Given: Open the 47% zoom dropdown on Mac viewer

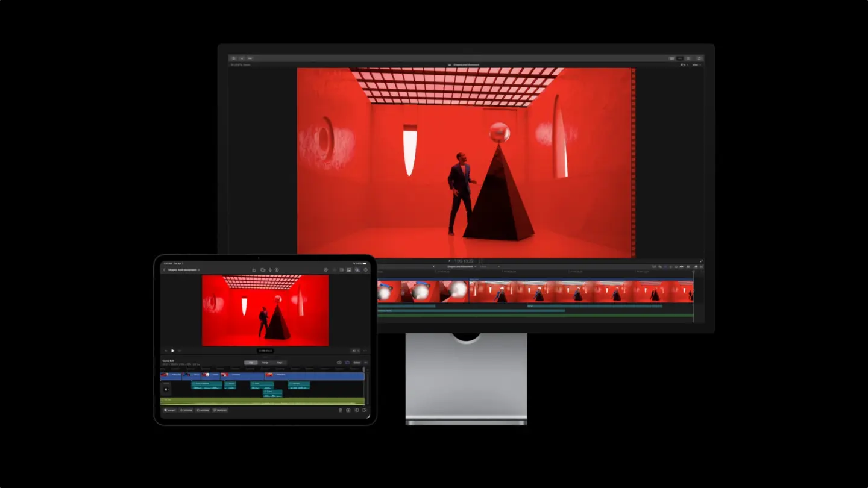Looking at the screenshot, I should click(683, 64).
